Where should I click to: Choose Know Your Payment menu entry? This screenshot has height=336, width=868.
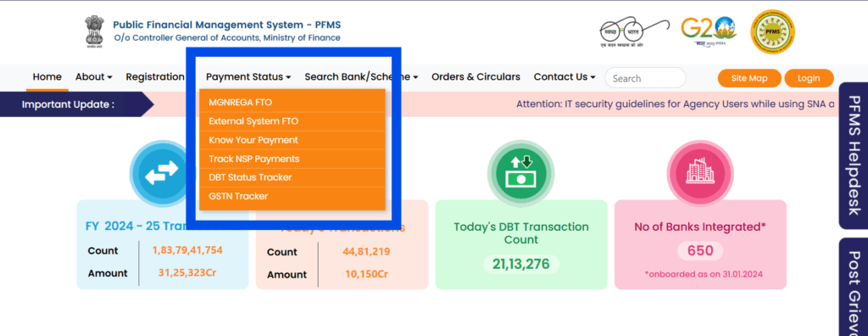click(292, 140)
